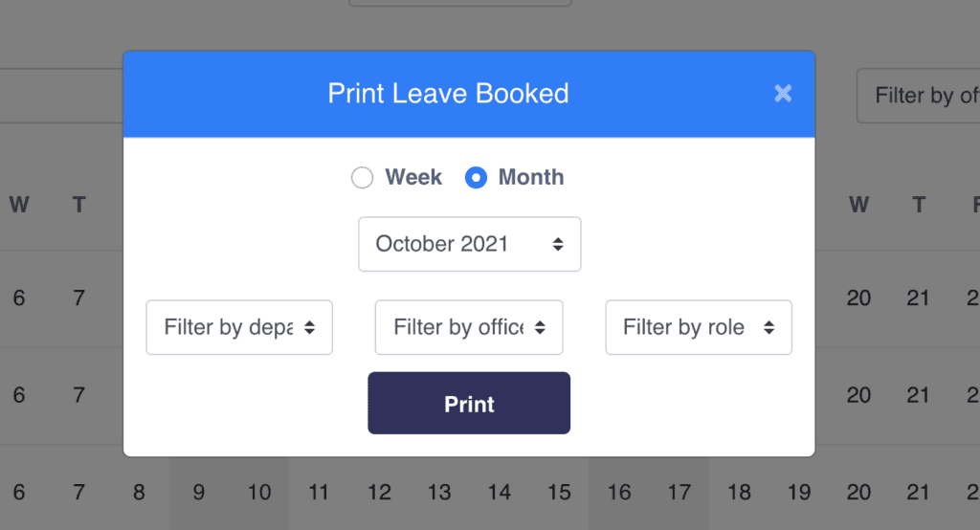Click the Month label text
The width and height of the screenshot is (980, 530).
[531, 177]
